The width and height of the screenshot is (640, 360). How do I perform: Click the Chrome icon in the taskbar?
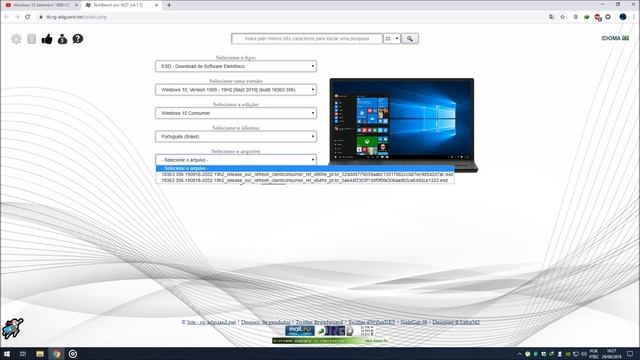pos(56,354)
